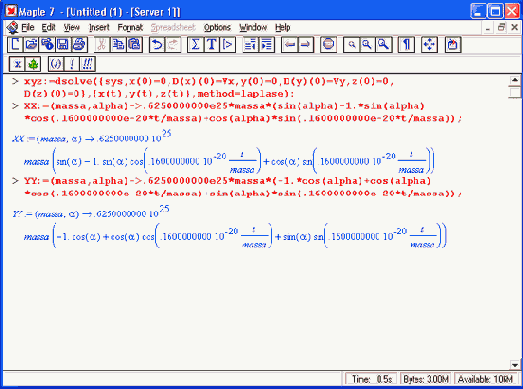Viewport: 523px width, 389px height.
Task: Toggle nonprinting characters with the paragraph mark icon
Action: pyautogui.click(x=406, y=45)
